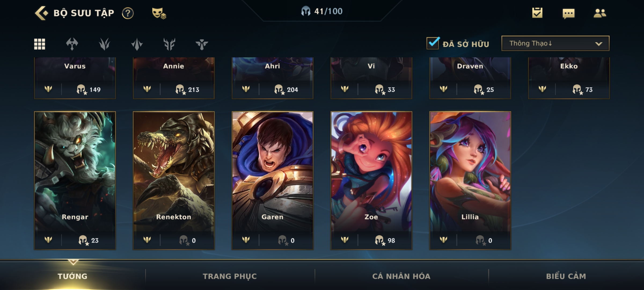
Task: Open the collection help question mark
Action: 128,13
